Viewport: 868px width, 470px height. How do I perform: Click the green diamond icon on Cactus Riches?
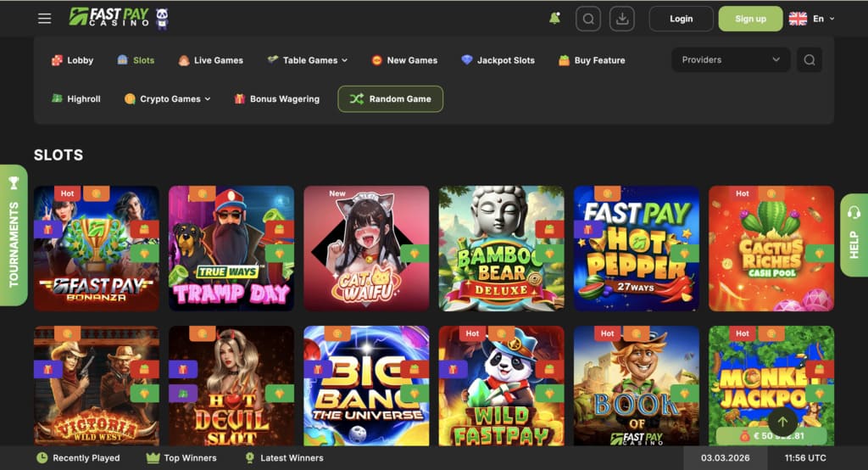[820, 254]
